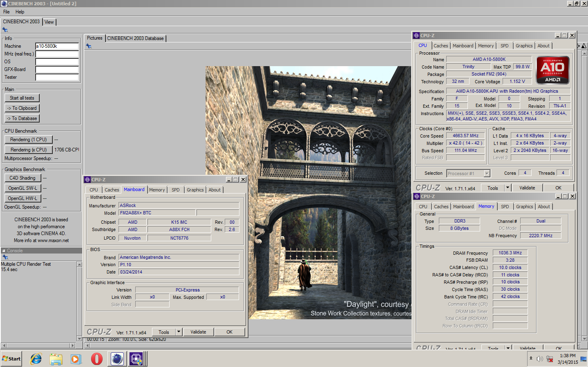This screenshot has height=367, width=588.
Task: Select the Pictures tab
Action: (x=95, y=38)
